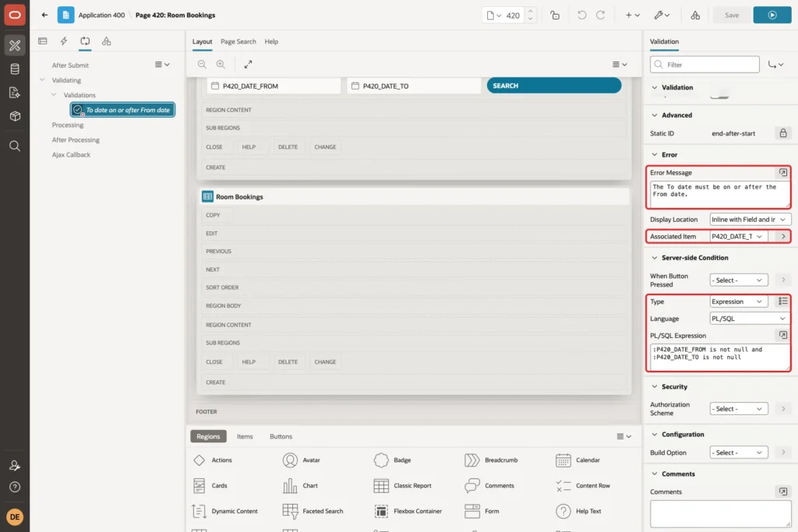This screenshot has height=532, width=798.
Task: Redo the last undone change
Action: click(601, 16)
